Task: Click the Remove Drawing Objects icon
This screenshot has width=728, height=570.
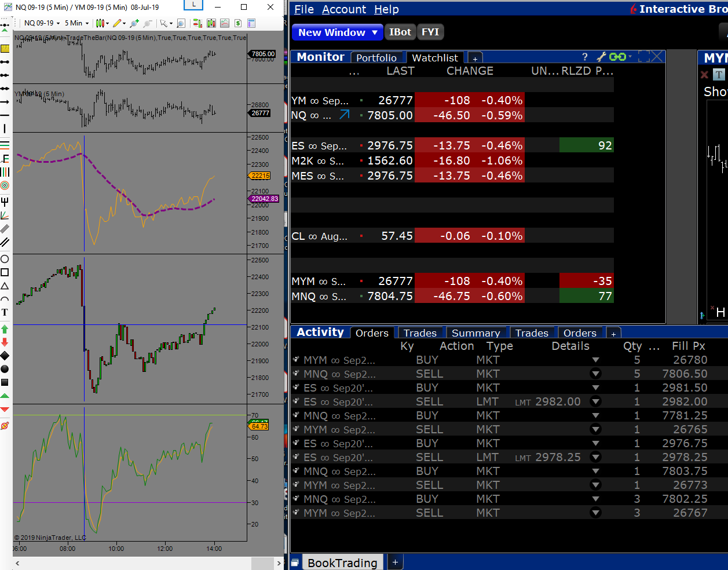Action: 5,426
